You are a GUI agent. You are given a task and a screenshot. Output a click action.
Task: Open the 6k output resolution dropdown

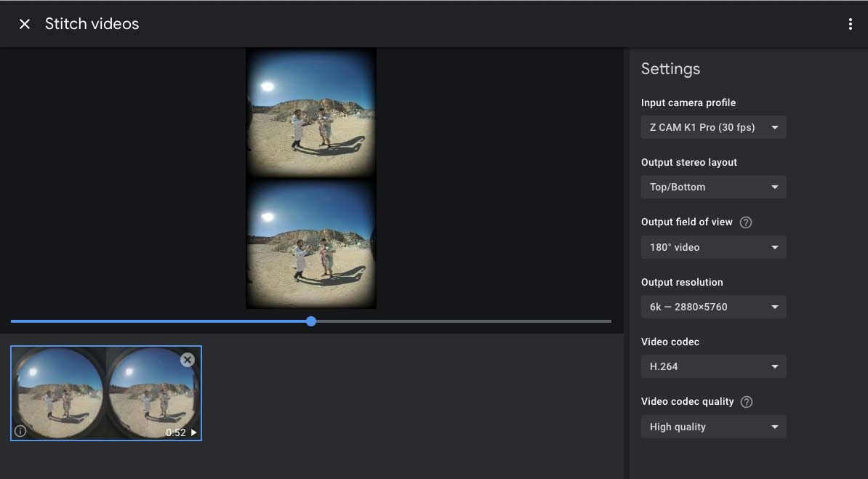coord(713,307)
